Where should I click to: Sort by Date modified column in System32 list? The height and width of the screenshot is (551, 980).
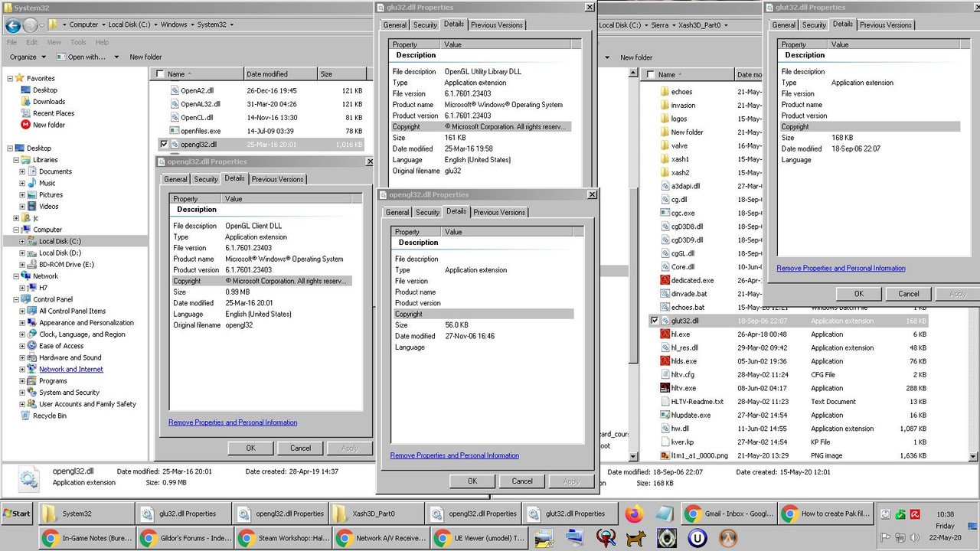point(280,74)
